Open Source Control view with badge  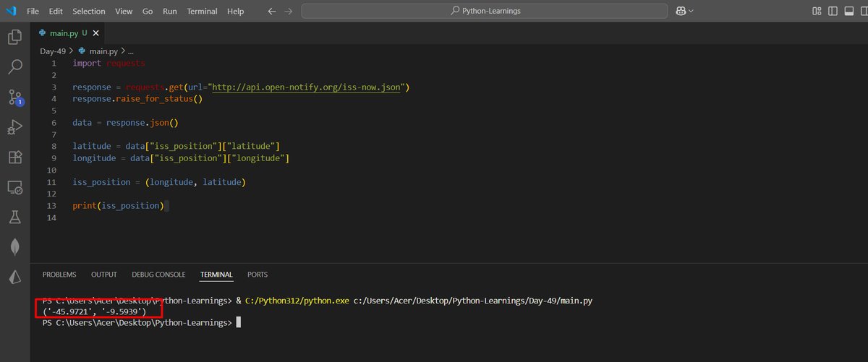14,98
